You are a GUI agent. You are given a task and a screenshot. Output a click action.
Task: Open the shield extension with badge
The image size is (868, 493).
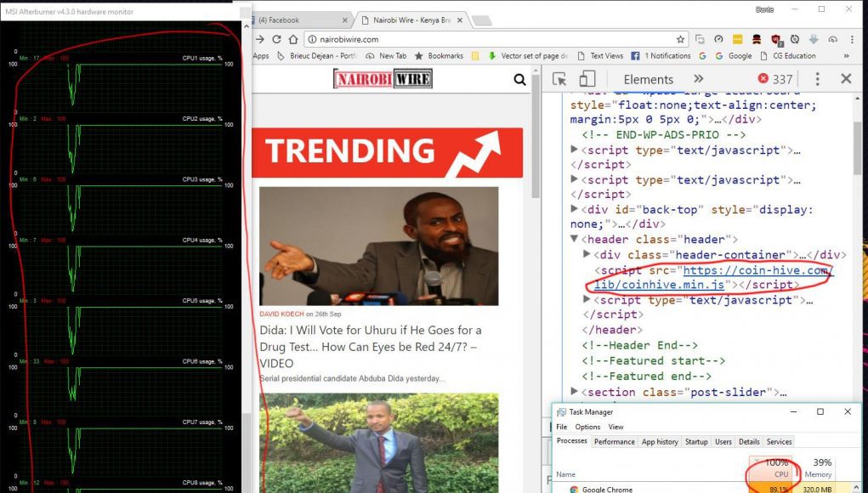click(x=775, y=39)
